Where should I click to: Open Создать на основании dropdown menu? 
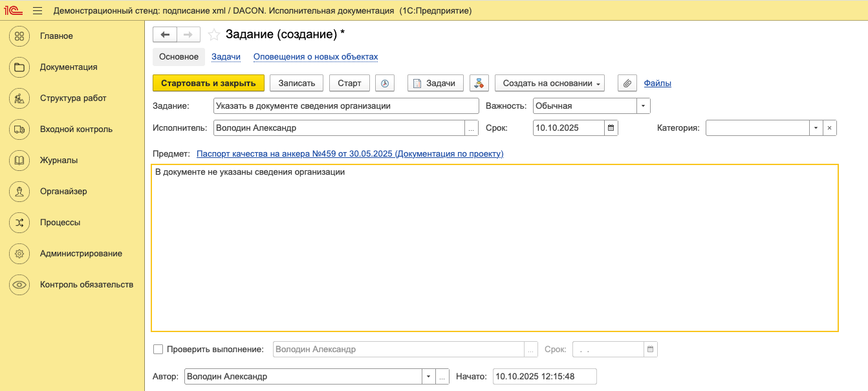pos(549,83)
